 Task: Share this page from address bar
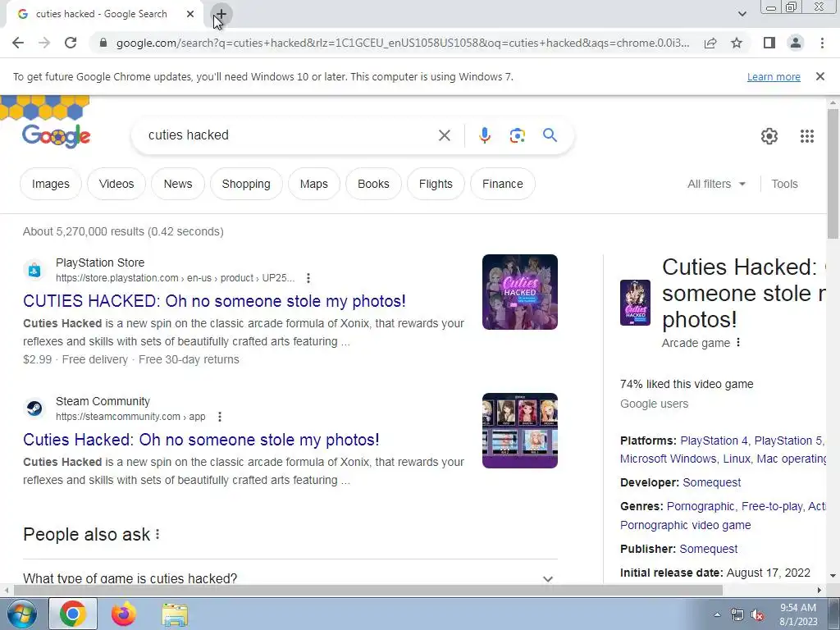[x=710, y=43]
